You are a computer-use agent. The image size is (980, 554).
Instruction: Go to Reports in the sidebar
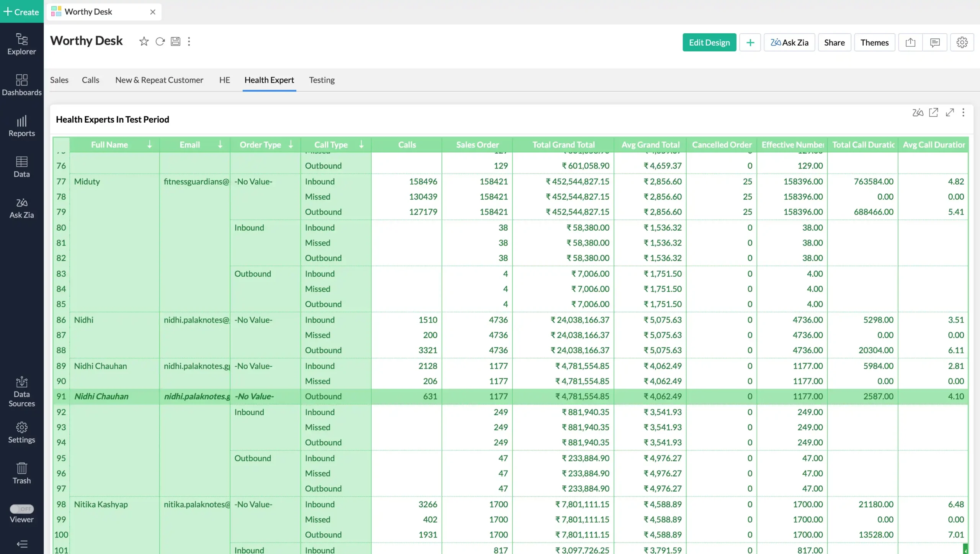(x=21, y=126)
